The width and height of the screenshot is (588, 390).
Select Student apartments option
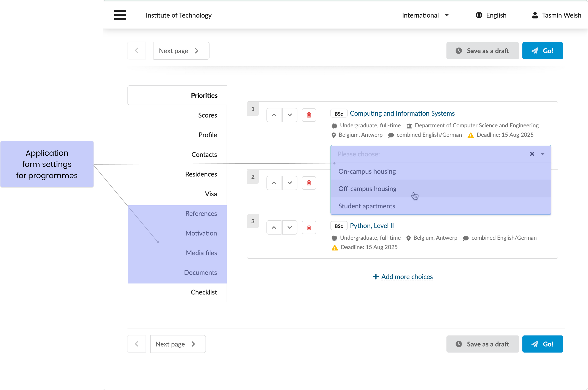(x=441, y=206)
